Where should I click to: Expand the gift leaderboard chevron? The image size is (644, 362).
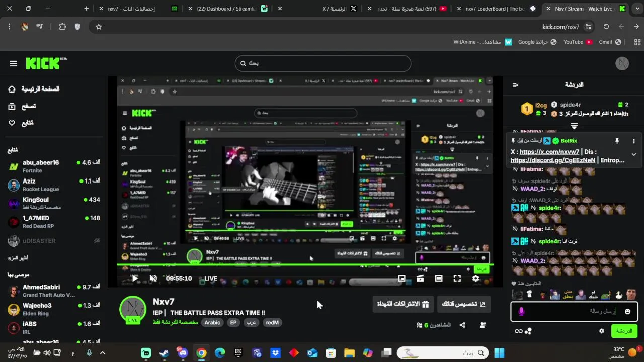[x=574, y=126]
